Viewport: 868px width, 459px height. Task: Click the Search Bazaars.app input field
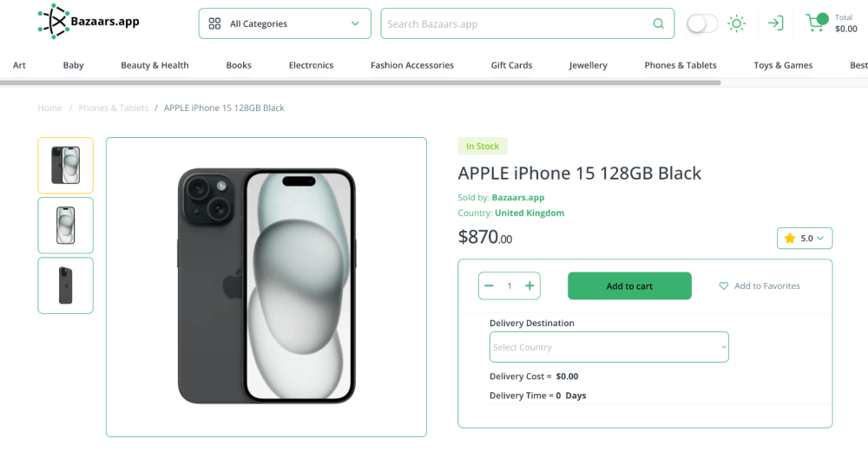point(516,23)
